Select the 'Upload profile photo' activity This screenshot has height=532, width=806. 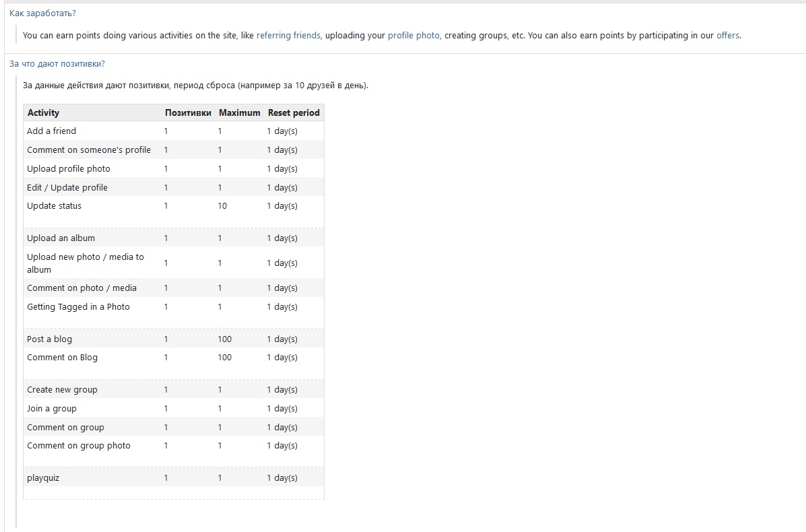click(69, 168)
